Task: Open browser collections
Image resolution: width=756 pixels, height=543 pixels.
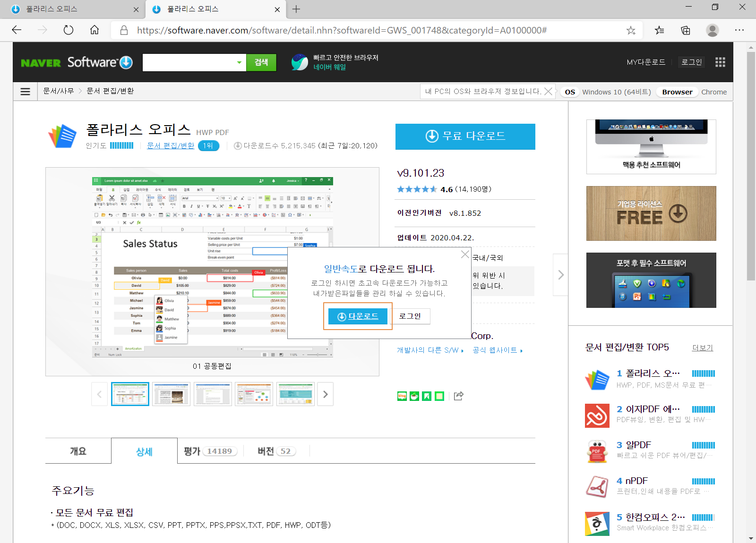Action: tap(686, 30)
